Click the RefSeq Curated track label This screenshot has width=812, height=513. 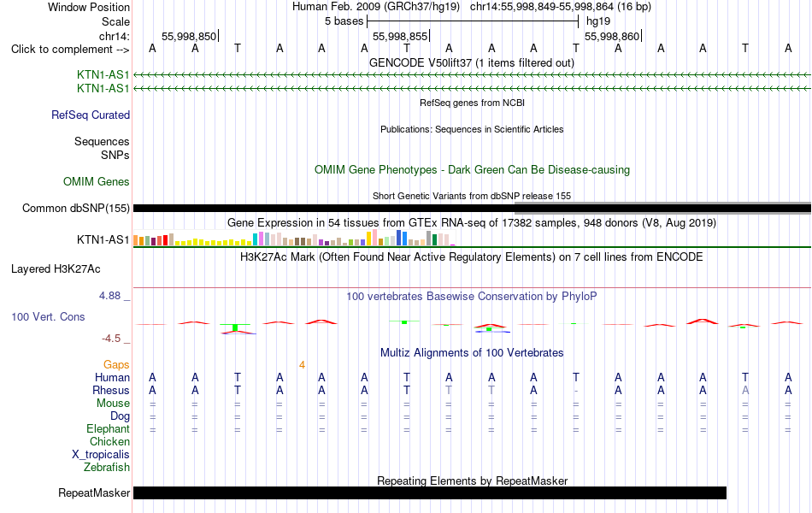(91, 115)
